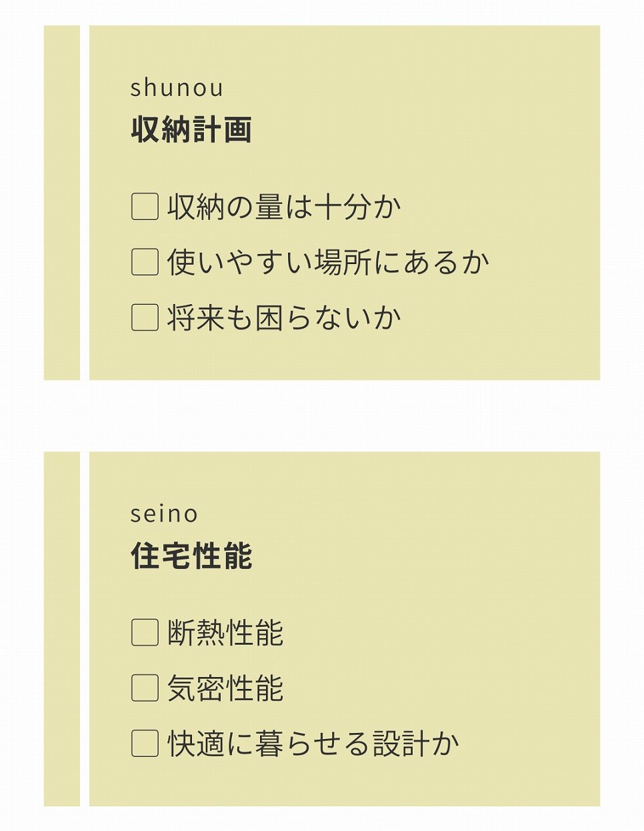Screen dimensions: 644x831
Task: Click the 収納の量は十分か label text
Action: (284, 207)
